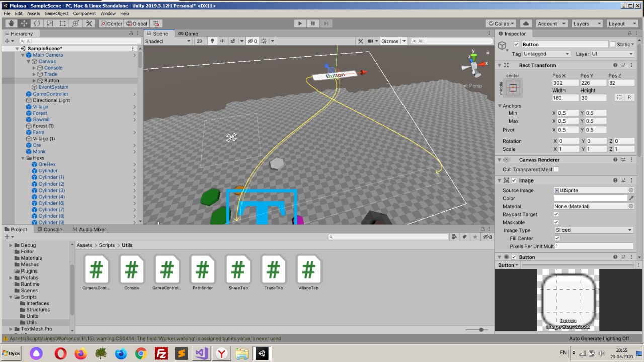This screenshot has width=644, height=362.
Task: Toggle Center pivot mode button
Action: (x=111, y=24)
